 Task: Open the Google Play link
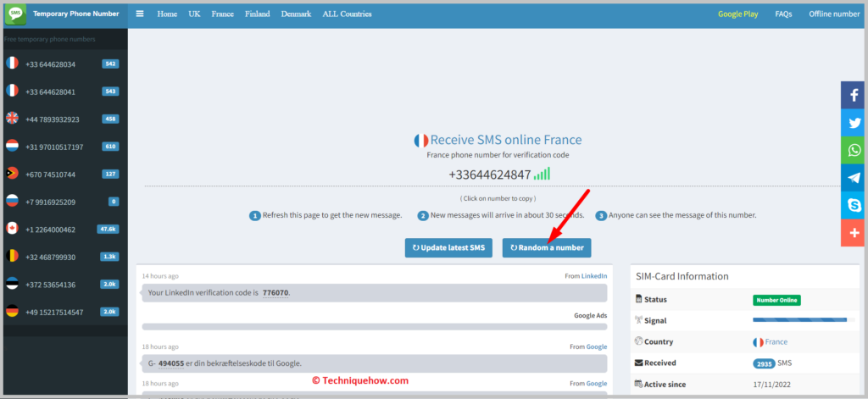pyautogui.click(x=738, y=14)
